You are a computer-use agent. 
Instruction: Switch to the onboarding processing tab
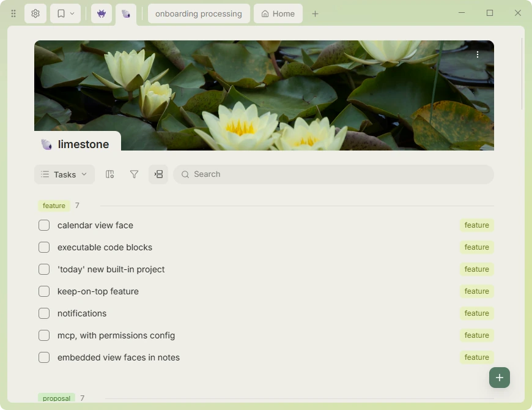(199, 13)
